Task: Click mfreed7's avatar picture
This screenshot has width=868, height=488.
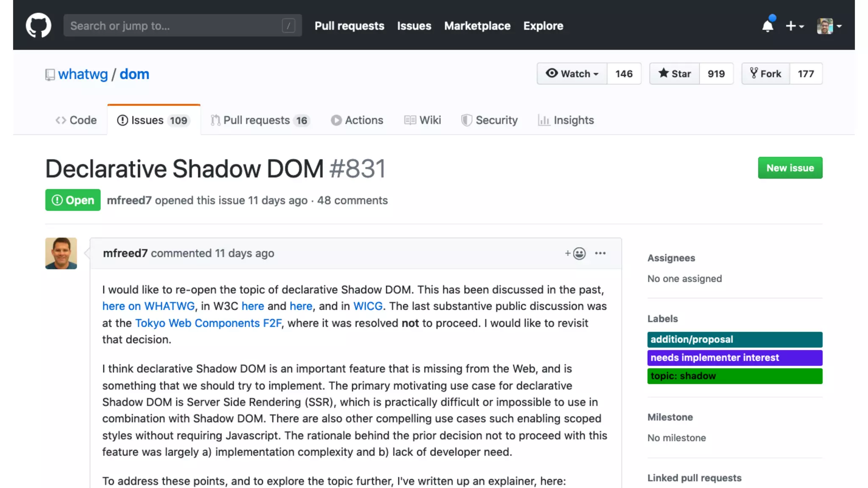Action: point(61,253)
